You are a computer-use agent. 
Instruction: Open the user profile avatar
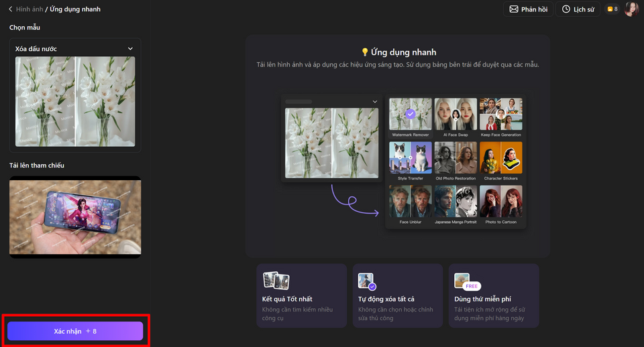[x=631, y=9]
